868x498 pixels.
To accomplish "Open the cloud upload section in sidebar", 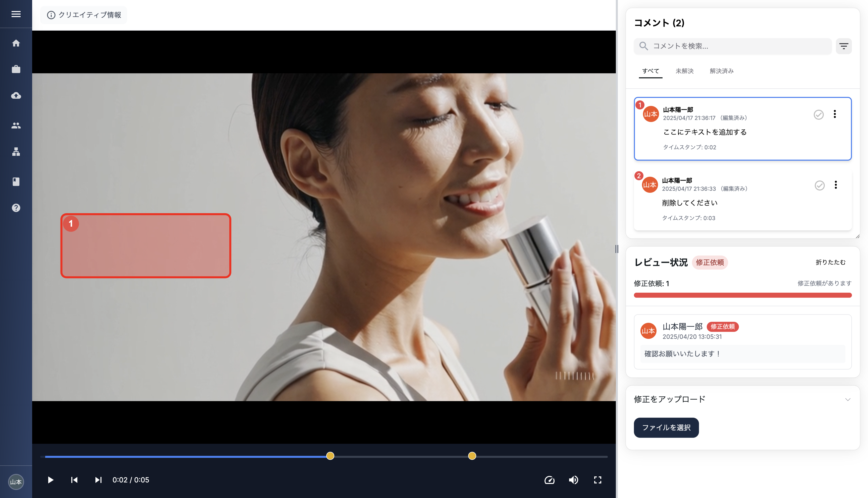I will click(16, 96).
